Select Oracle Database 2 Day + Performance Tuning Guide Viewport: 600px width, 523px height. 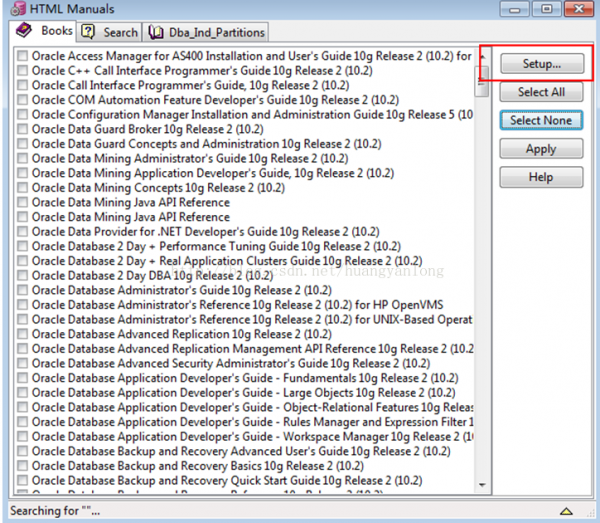point(216,246)
